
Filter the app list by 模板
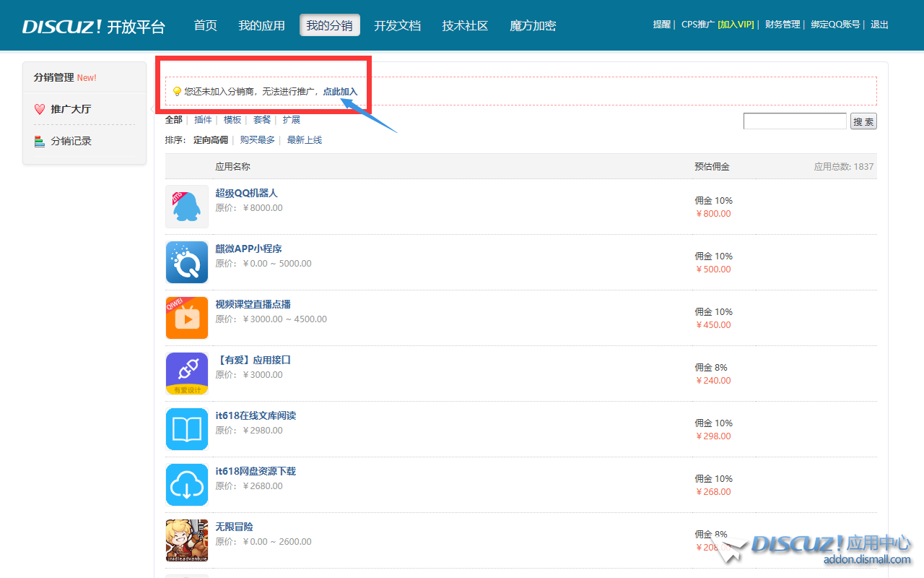(x=232, y=120)
